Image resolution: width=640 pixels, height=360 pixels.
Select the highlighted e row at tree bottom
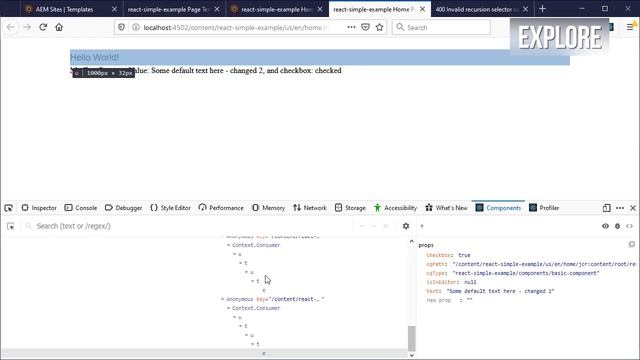pyautogui.click(x=204, y=353)
